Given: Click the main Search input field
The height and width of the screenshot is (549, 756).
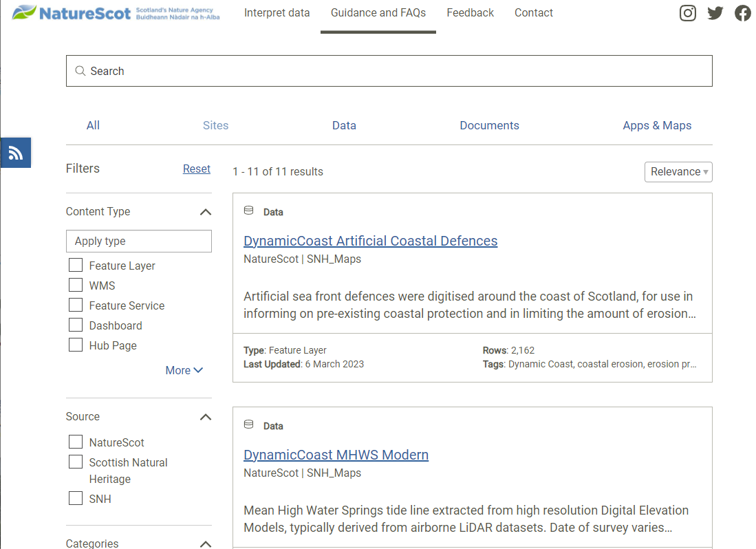Looking at the screenshot, I should 389,71.
